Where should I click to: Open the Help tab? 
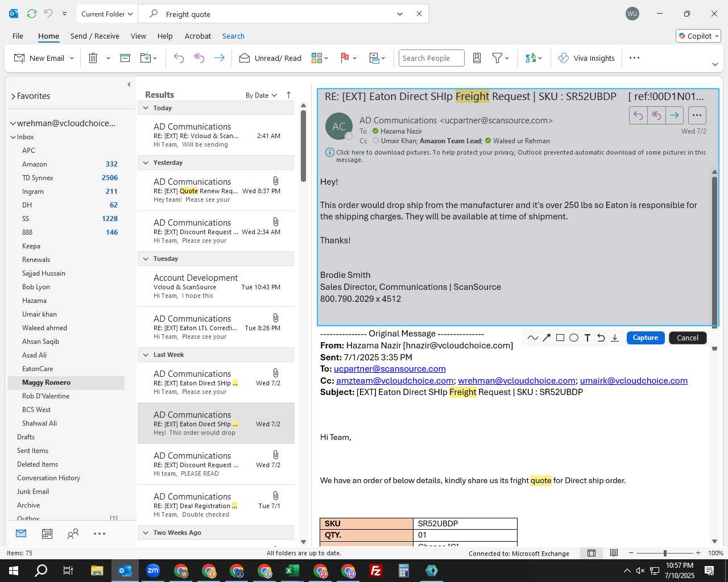coord(165,36)
